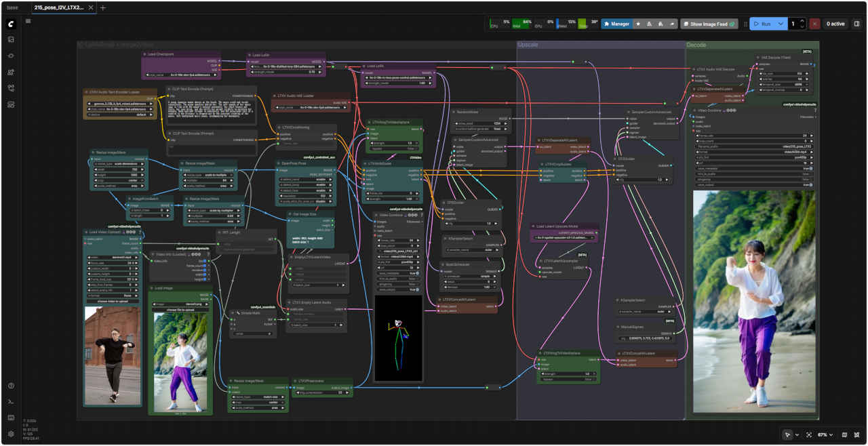Open the Templates sidebar icon
The image size is (868, 446).
pyautogui.click(x=11, y=104)
